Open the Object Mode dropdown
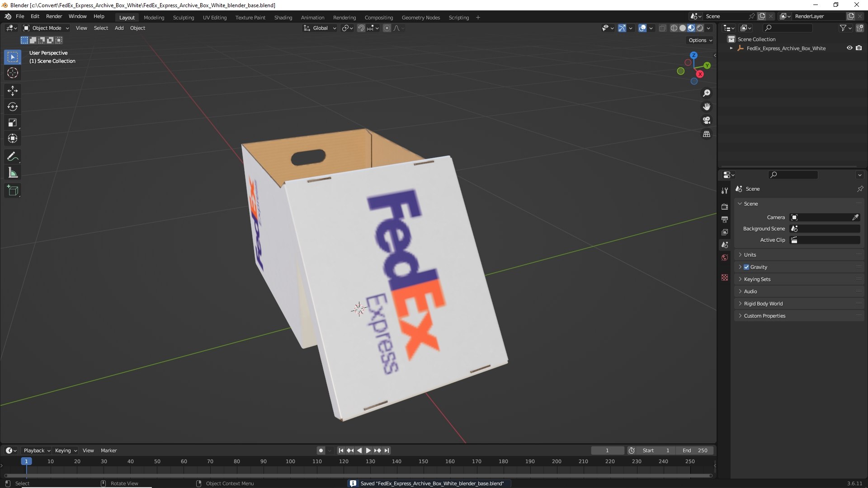Image resolution: width=868 pixels, height=488 pixels. tap(46, 28)
